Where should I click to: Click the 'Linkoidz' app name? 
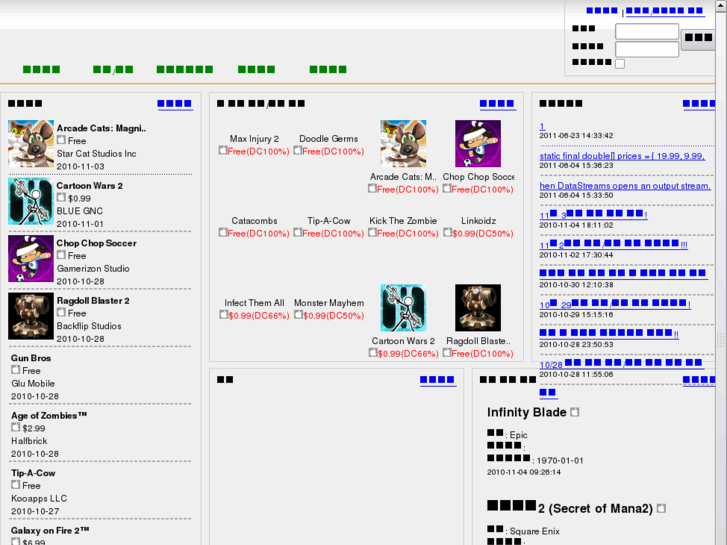[x=478, y=221]
